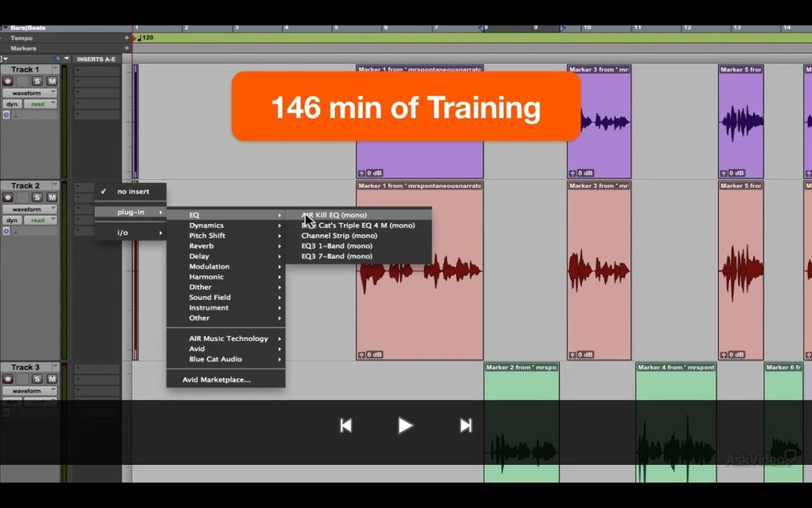
Task: Click the Bars|Beats ruler label
Action: (28, 28)
